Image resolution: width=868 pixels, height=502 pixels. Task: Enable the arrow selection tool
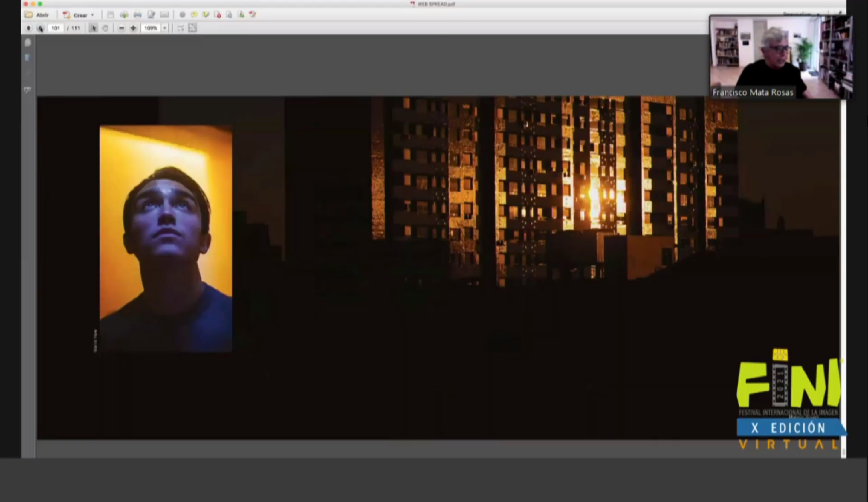point(93,28)
